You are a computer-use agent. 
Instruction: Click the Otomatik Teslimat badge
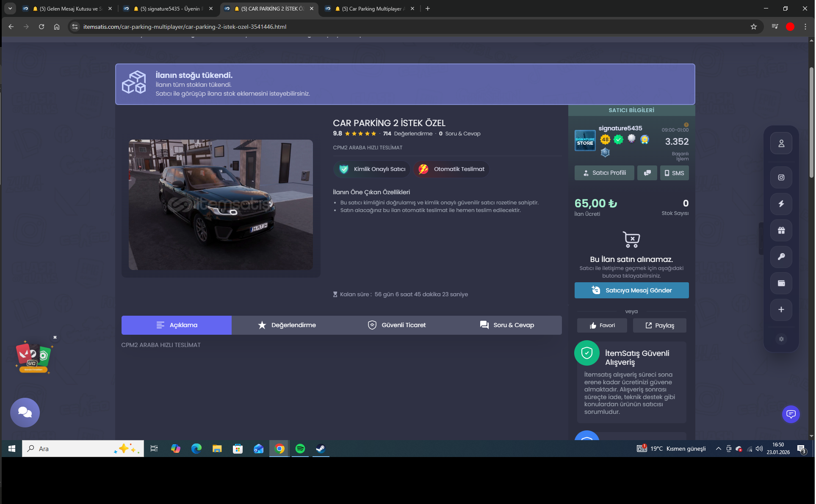click(451, 169)
